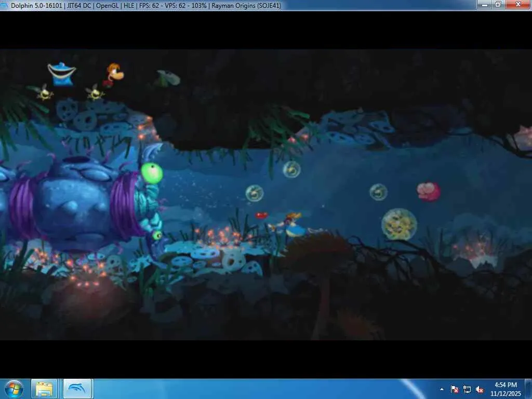Screen dimensions: 532x399
Task: Restore down the Dolphin window
Action: coord(498,4)
